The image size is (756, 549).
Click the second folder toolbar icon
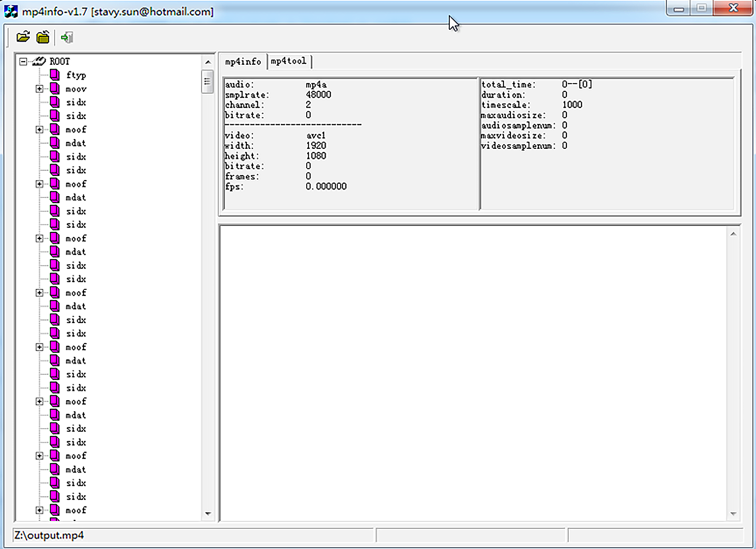43,37
